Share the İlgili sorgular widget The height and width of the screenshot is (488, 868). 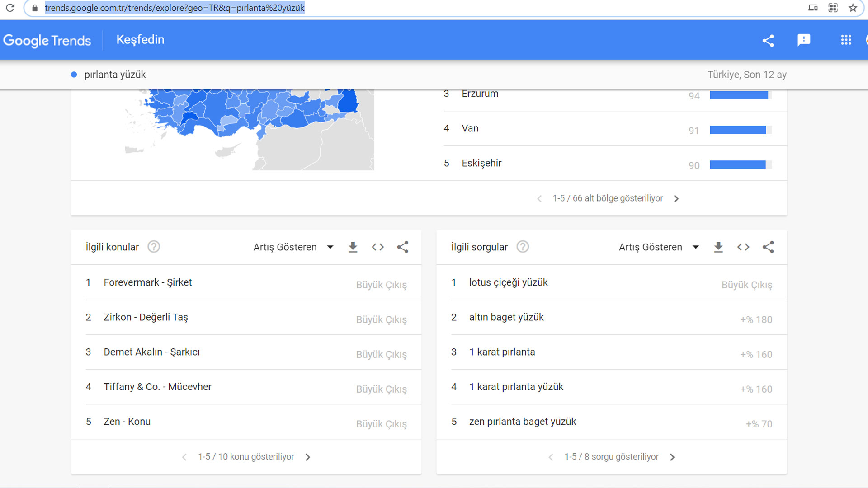[x=768, y=247]
